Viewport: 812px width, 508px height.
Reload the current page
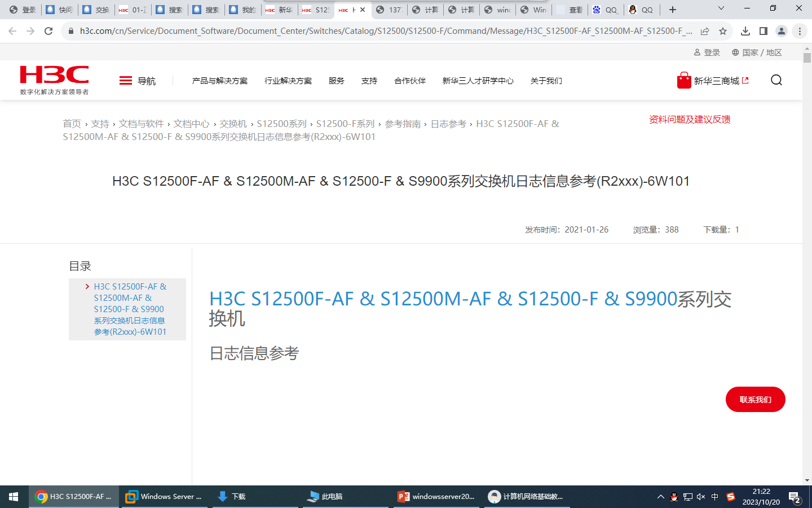click(x=48, y=31)
